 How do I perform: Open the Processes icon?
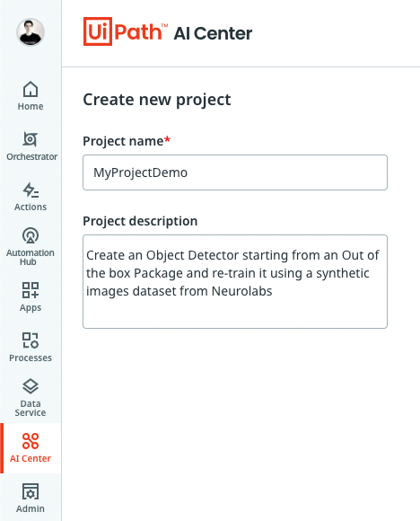pyautogui.click(x=31, y=340)
